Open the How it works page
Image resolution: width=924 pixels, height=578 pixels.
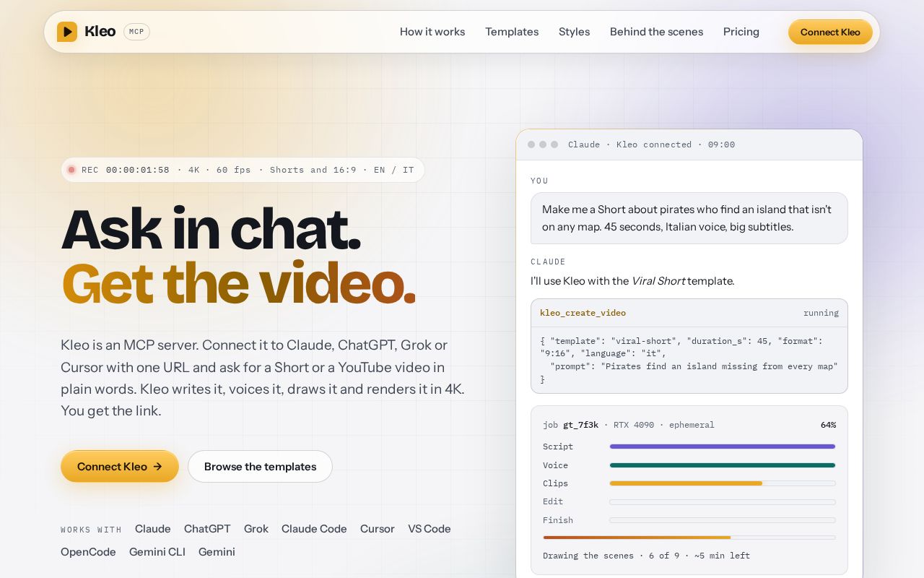tap(432, 32)
